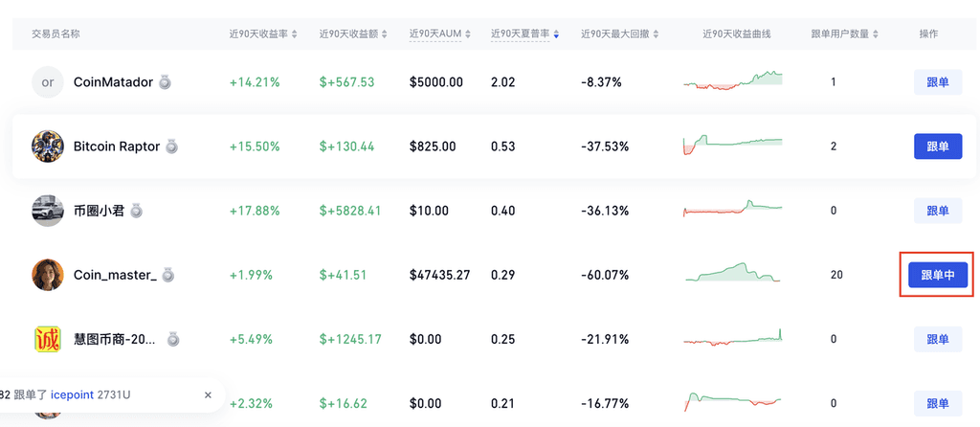
Task: Sort by 近90天收益率 column arrows
Action: (x=294, y=34)
